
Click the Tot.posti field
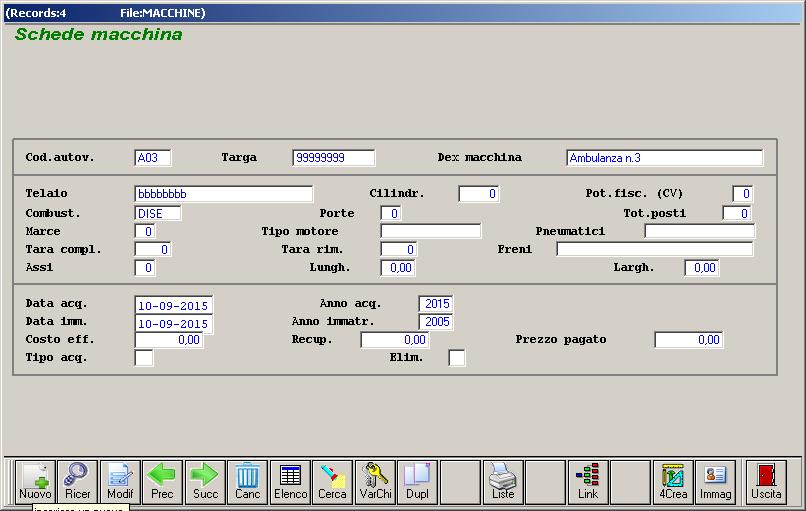click(x=737, y=213)
